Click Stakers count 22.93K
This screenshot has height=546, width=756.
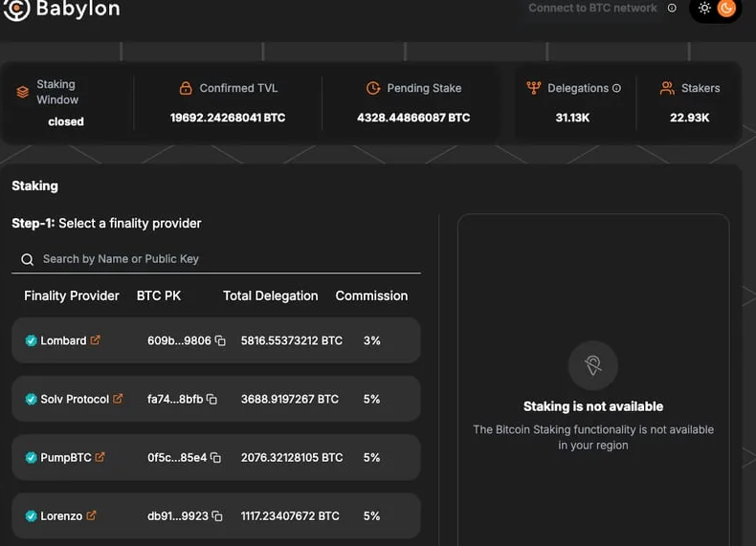tap(689, 118)
